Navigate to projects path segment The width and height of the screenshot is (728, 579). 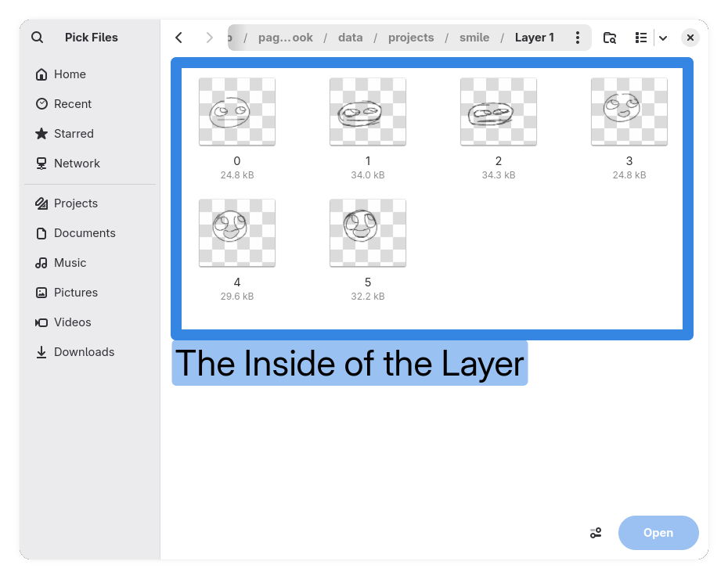[411, 38]
